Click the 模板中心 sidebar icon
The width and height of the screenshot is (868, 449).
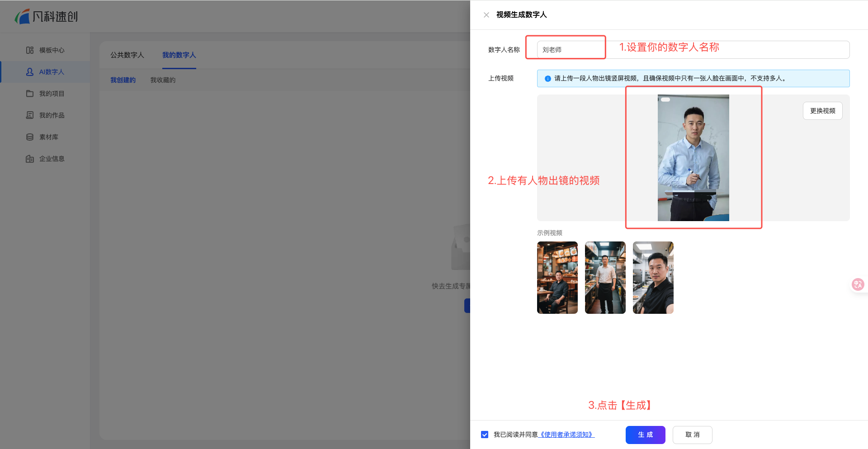(30, 50)
